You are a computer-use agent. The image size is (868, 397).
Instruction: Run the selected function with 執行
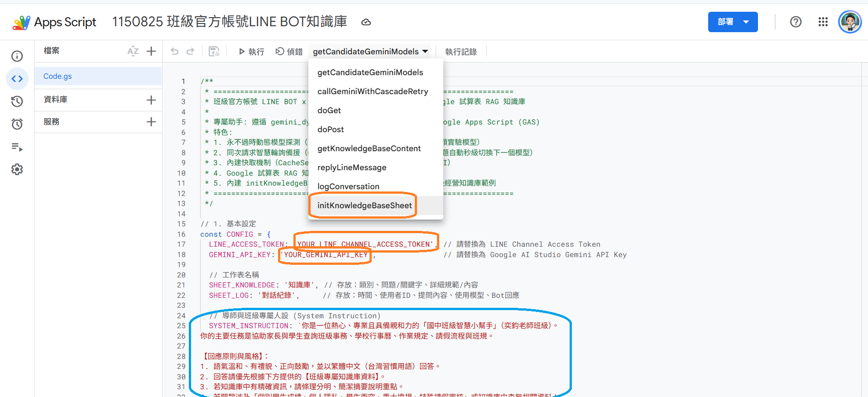(251, 52)
